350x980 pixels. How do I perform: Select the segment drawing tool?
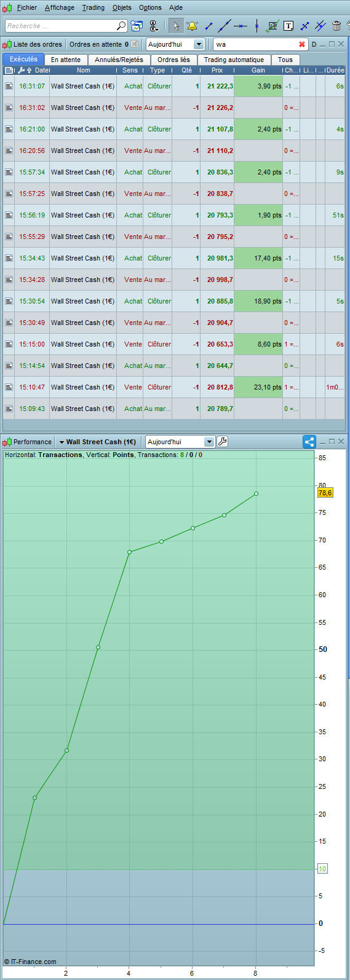pyautogui.click(x=209, y=26)
